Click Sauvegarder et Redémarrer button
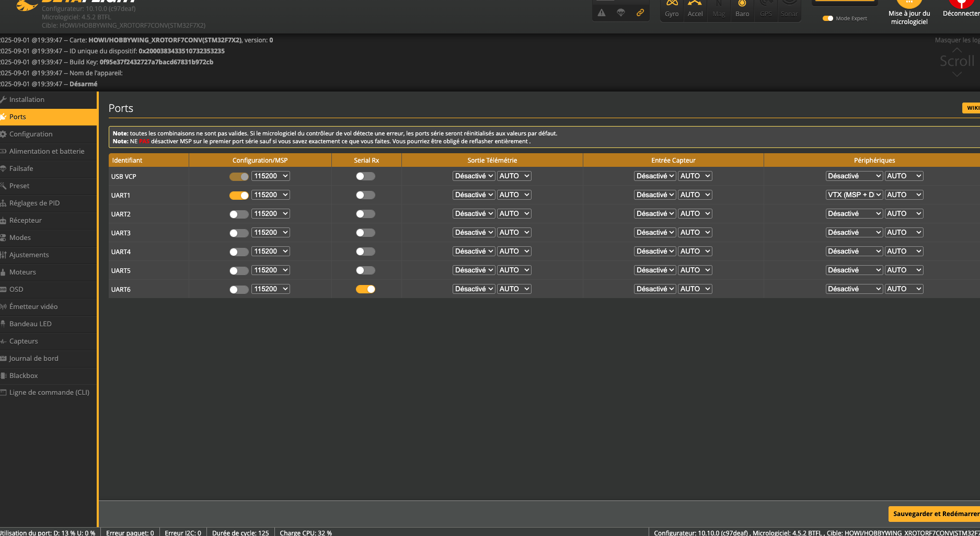Screen dimensions: 980x536 pos(935,514)
